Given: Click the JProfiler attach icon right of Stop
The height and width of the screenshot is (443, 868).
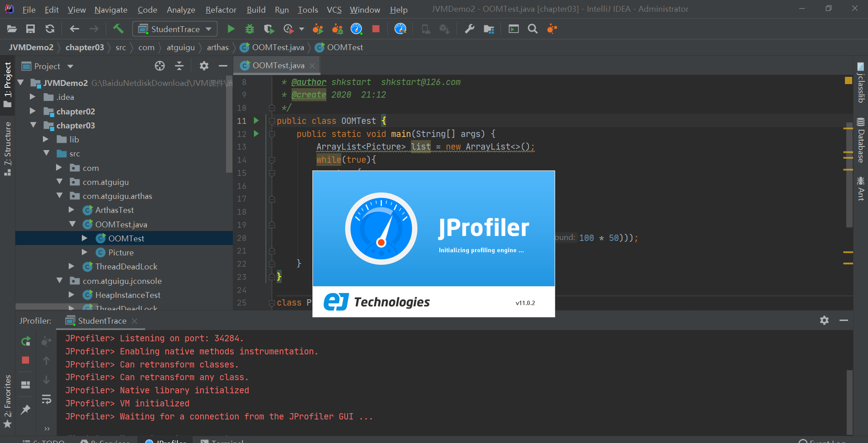Looking at the screenshot, I should point(401,29).
